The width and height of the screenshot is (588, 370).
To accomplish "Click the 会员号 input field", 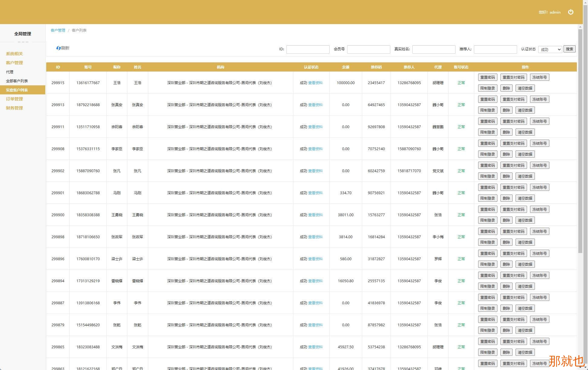I will (368, 49).
